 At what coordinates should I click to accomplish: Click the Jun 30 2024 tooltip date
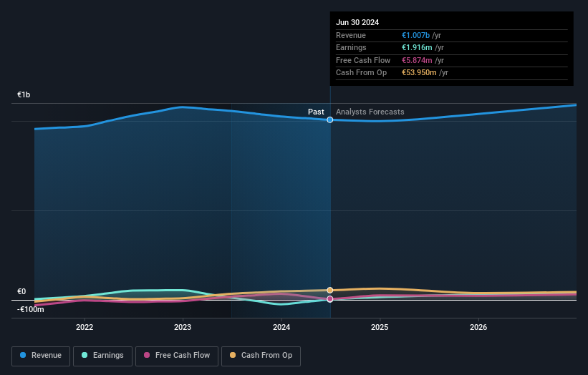[357, 22]
